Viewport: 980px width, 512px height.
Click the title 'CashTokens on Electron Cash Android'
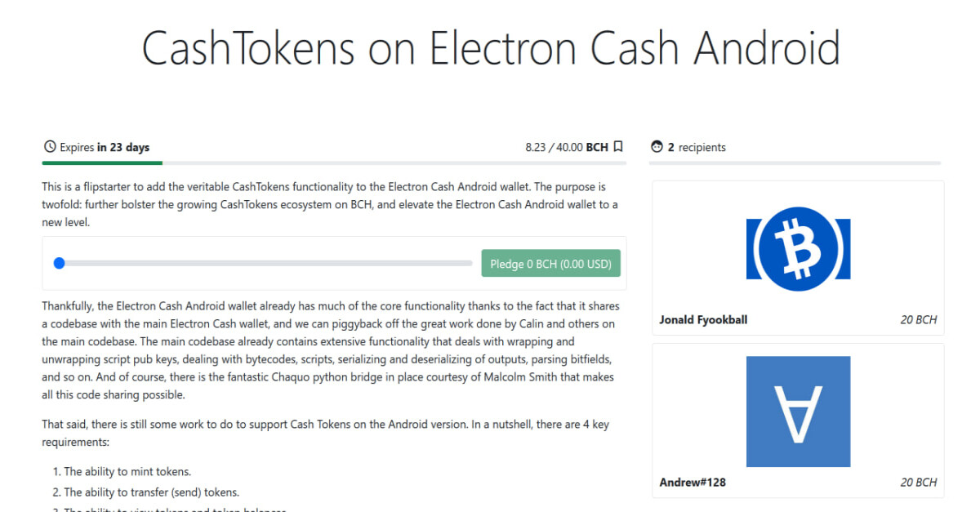[490, 48]
